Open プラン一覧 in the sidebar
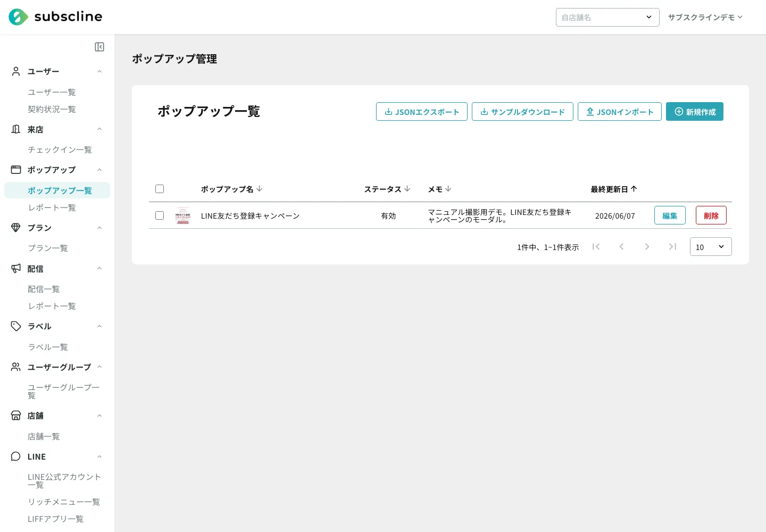766x532 pixels. tap(48, 248)
